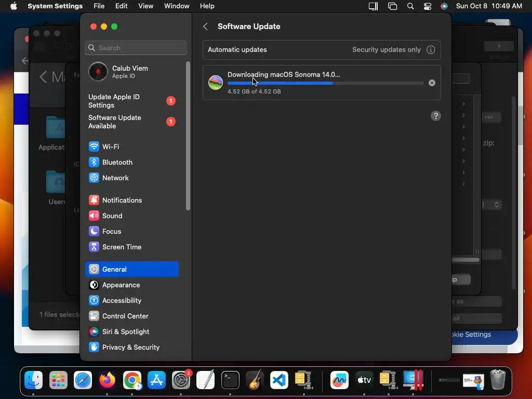Open the Trash in the Dock
The image size is (532, 399).
pos(498,380)
